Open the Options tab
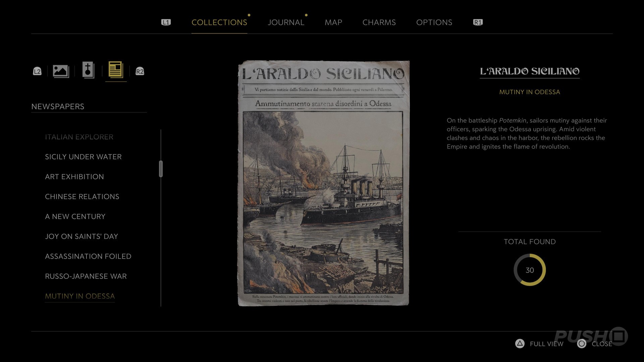The image size is (644, 362). [x=434, y=22]
